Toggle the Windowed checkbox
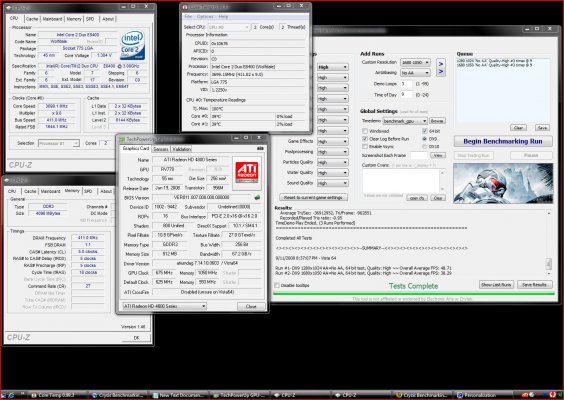This screenshot has width=564, height=400. pos(365,131)
